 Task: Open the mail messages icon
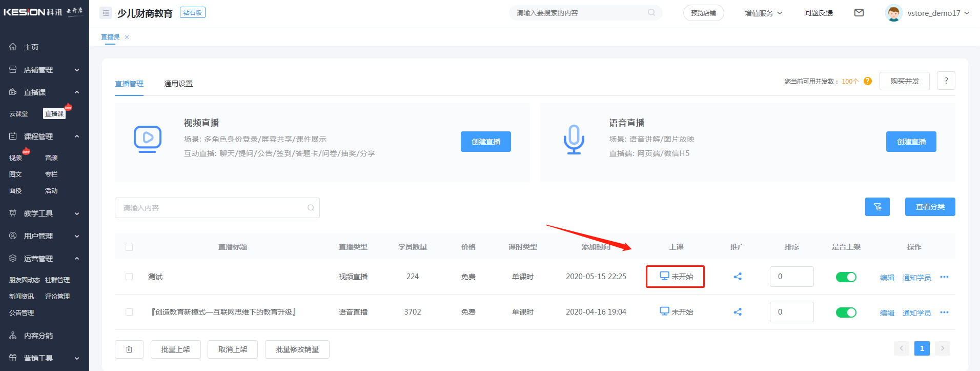pos(859,13)
